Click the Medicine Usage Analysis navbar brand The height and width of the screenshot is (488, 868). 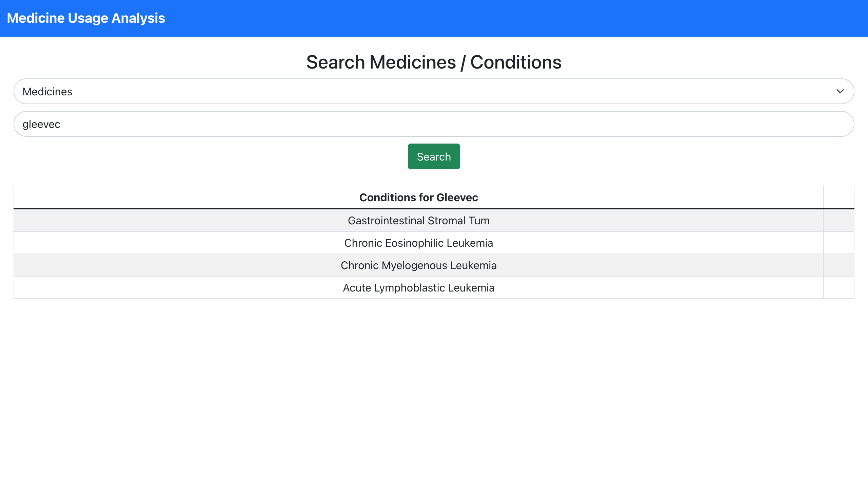(x=86, y=18)
